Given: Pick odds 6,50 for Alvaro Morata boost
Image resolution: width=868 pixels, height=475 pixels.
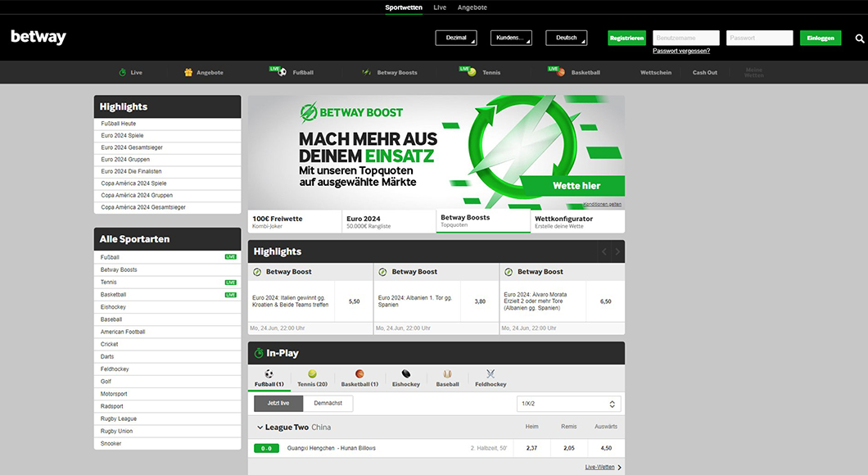Looking at the screenshot, I should 606,301.
